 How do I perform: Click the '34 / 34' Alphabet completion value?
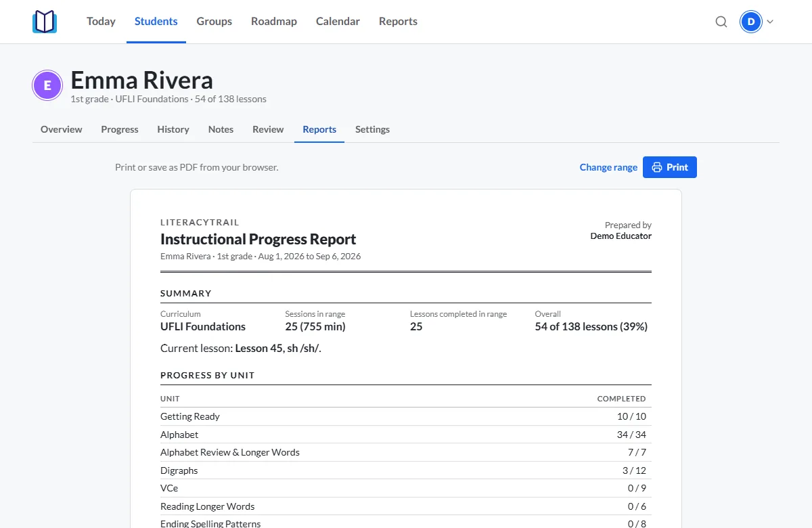[x=632, y=435]
